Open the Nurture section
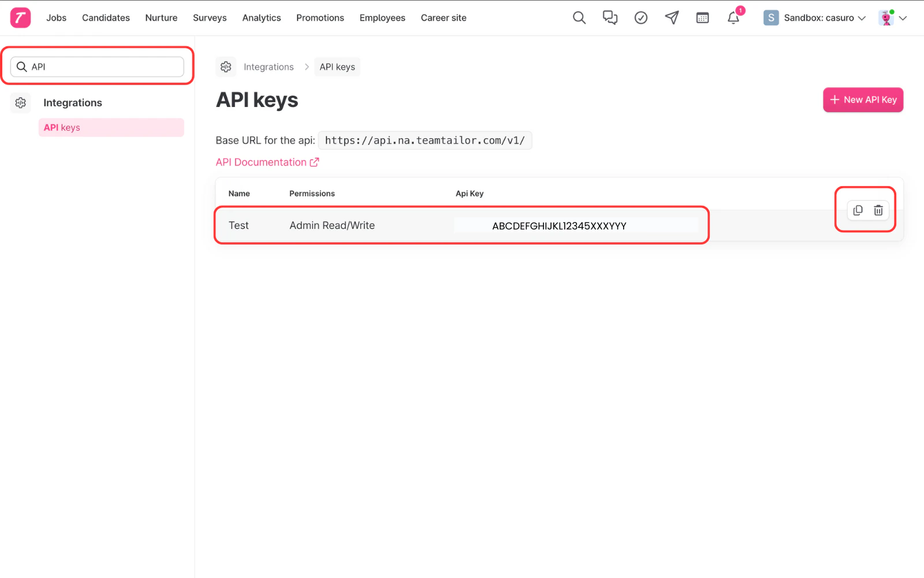This screenshot has height=578, width=924. click(x=161, y=18)
